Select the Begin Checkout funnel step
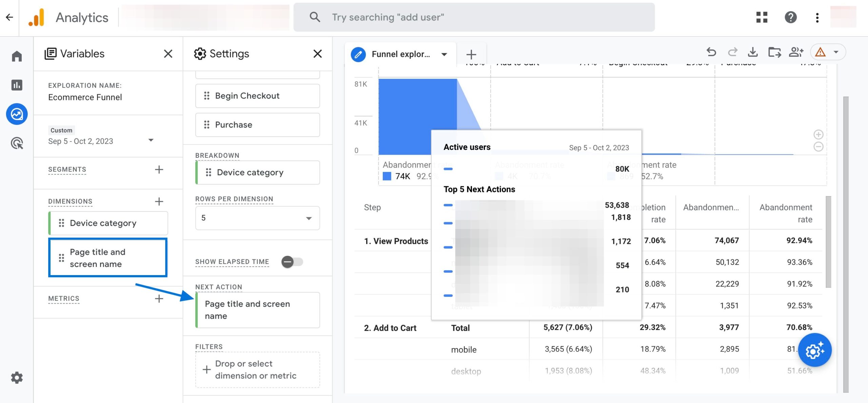The image size is (868, 403). tap(258, 96)
